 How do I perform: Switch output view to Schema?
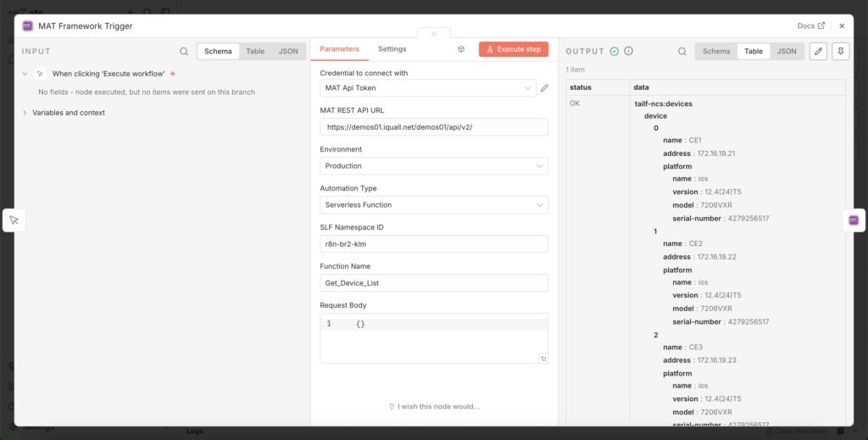715,52
